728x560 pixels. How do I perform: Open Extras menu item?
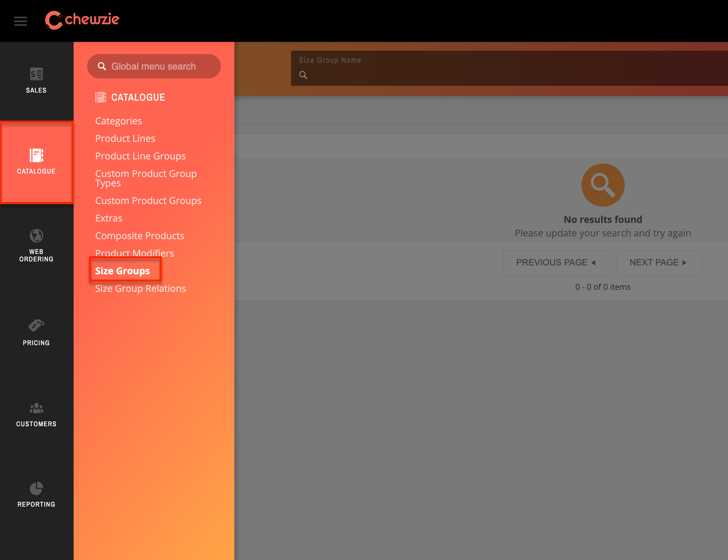(109, 218)
